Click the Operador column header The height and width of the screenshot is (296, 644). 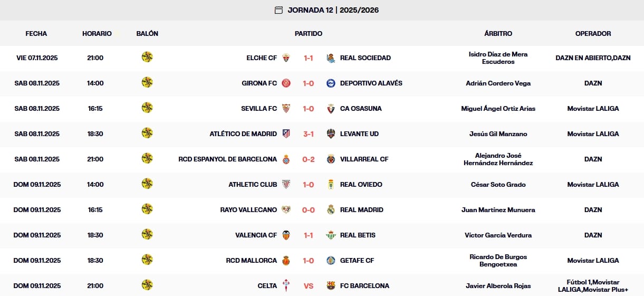[593, 34]
